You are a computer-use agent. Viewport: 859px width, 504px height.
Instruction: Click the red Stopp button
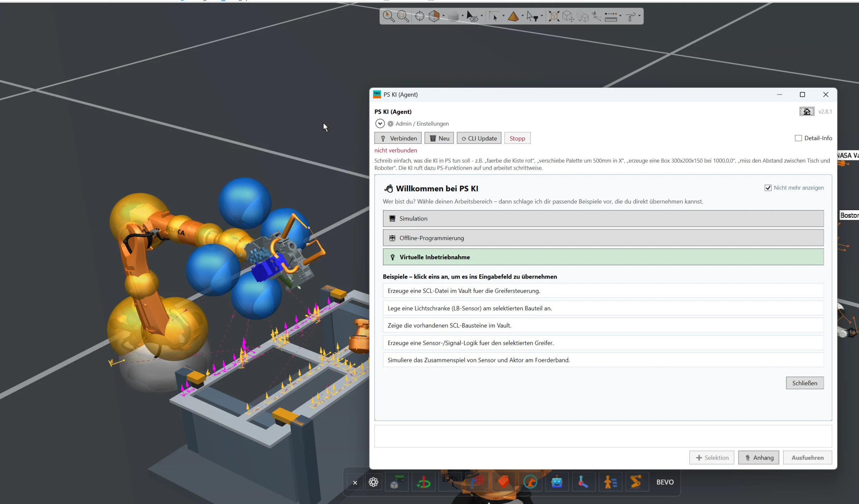(x=517, y=138)
